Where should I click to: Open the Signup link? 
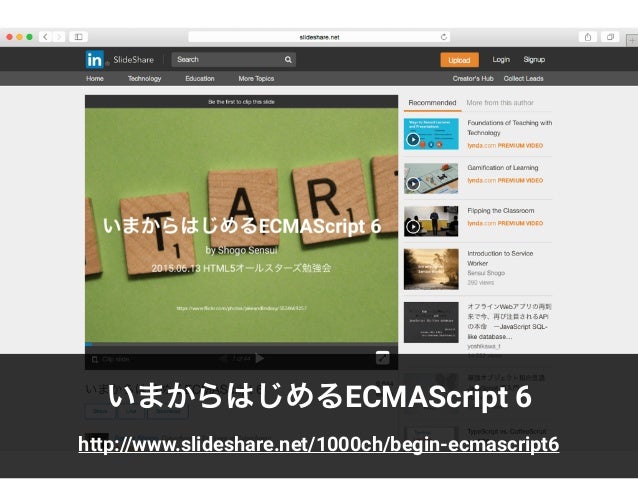(x=534, y=59)
